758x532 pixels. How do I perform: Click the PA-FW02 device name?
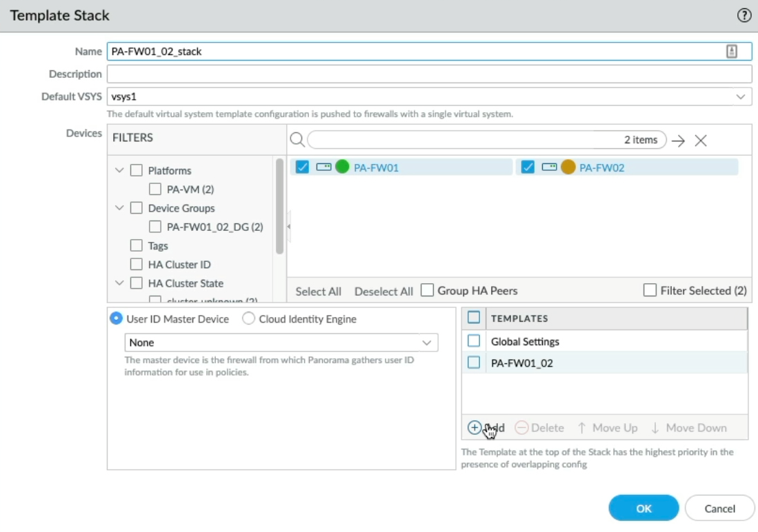(602, 167)
